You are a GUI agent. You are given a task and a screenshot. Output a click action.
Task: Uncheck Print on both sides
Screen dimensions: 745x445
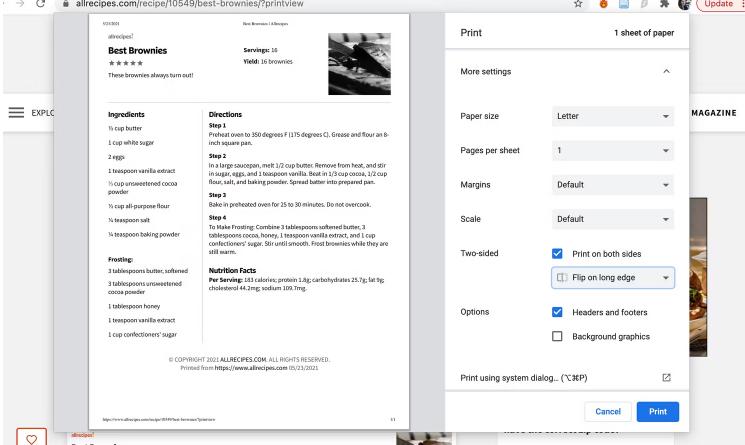click(x=557, y=254)
